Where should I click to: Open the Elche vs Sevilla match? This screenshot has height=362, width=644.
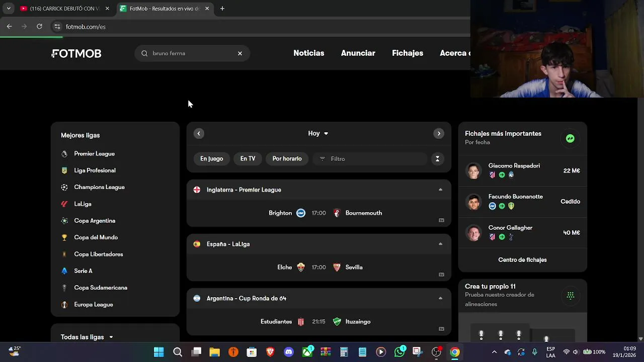click(319, 267)
